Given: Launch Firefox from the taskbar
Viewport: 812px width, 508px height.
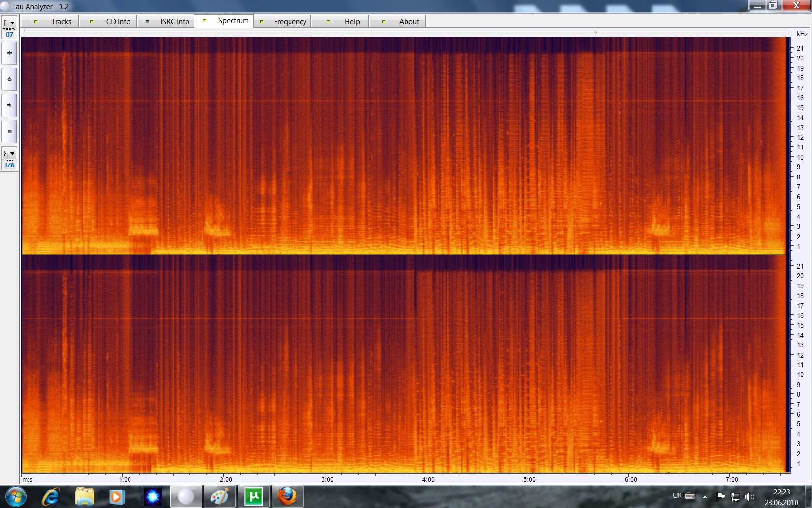Looking at the screenshot, I should pos(287,496).
